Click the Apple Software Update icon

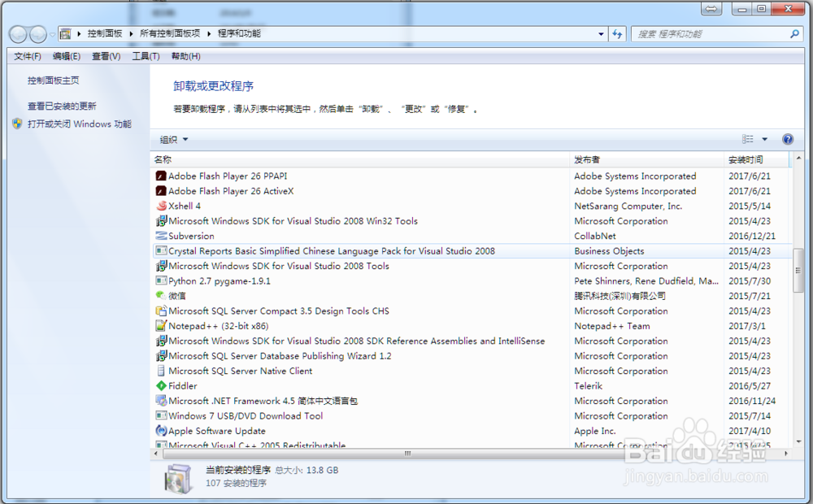click(x=161, y=431)
